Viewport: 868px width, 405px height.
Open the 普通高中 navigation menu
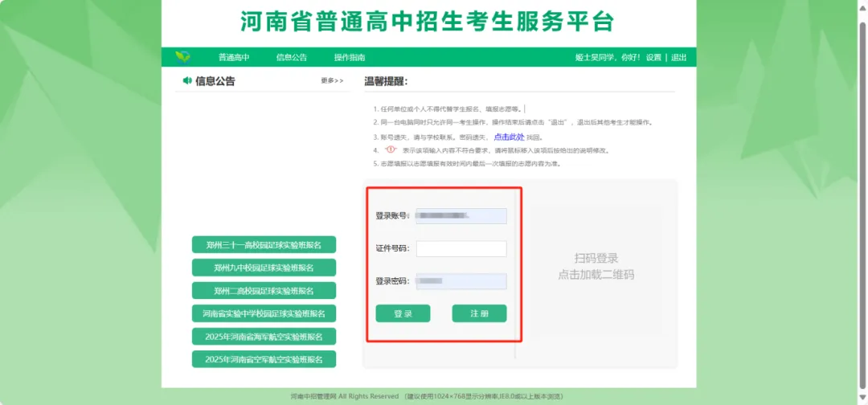click(x=234, y=58)
